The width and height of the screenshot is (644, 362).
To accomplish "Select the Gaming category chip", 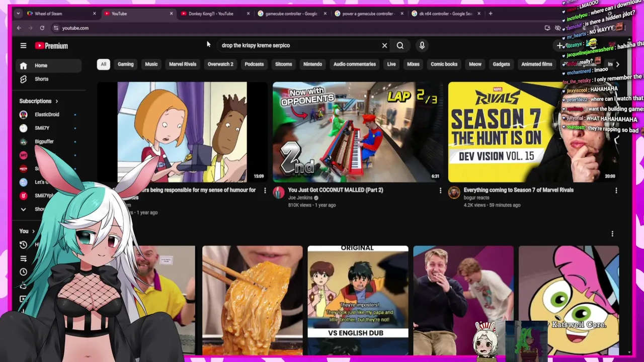I will (126, 64).
